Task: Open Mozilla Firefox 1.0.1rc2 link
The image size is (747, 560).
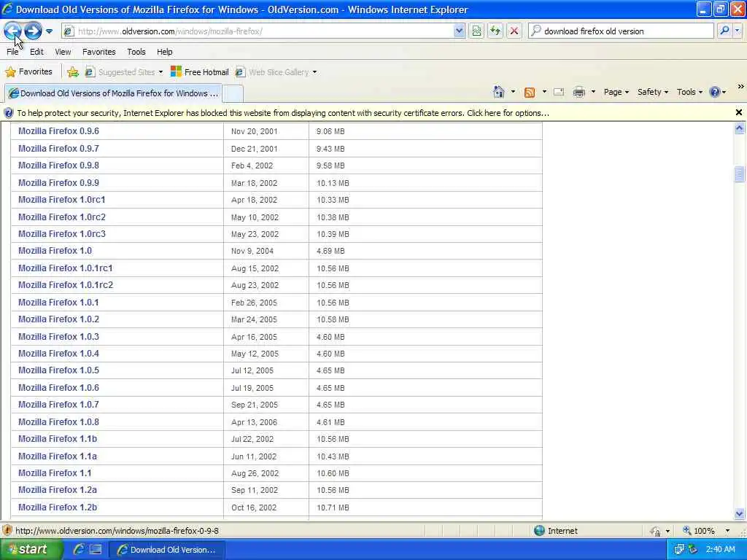Action: (66, 285)
